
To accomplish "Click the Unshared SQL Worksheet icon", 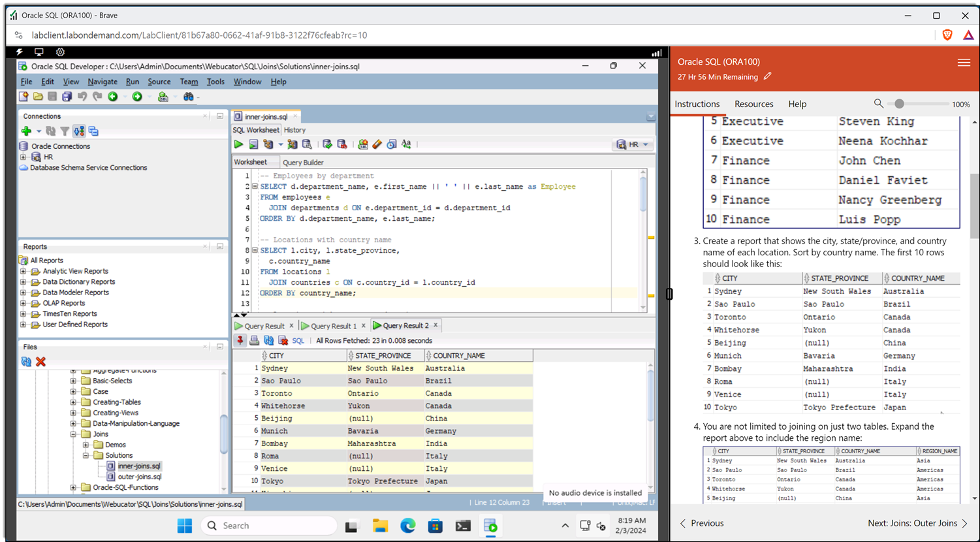I will point(363,144).
